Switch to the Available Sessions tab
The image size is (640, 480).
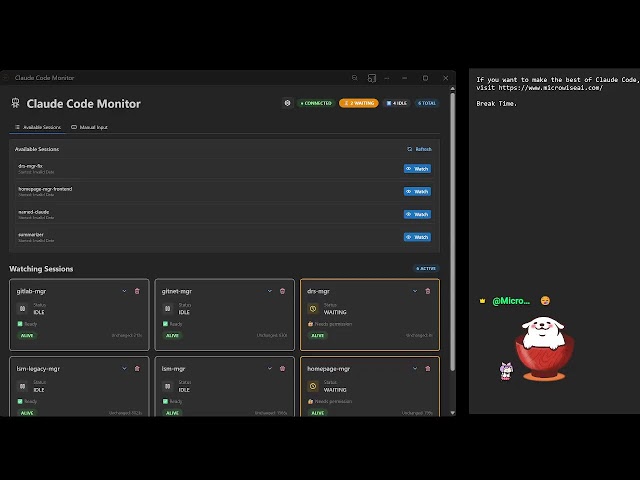click(x=38, y=127)
